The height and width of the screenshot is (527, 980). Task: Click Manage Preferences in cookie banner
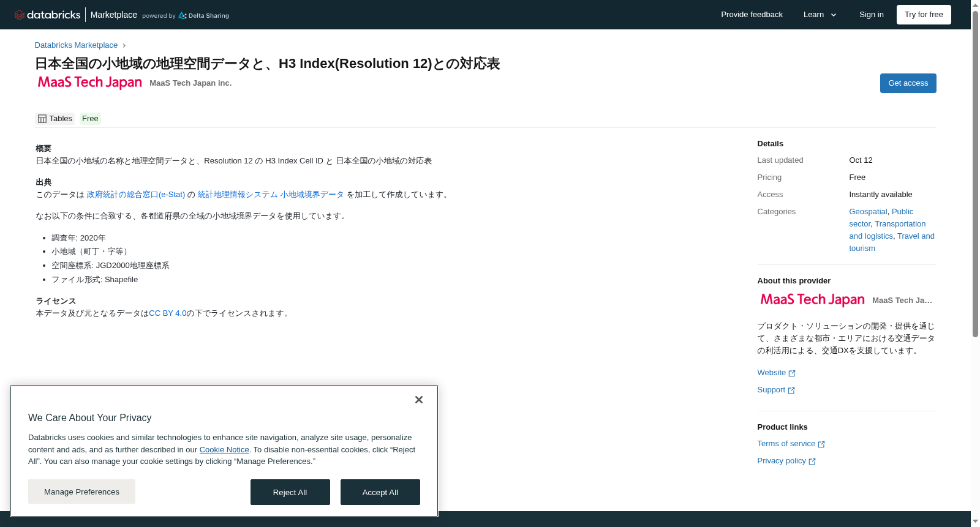click(x=81, y=491)
